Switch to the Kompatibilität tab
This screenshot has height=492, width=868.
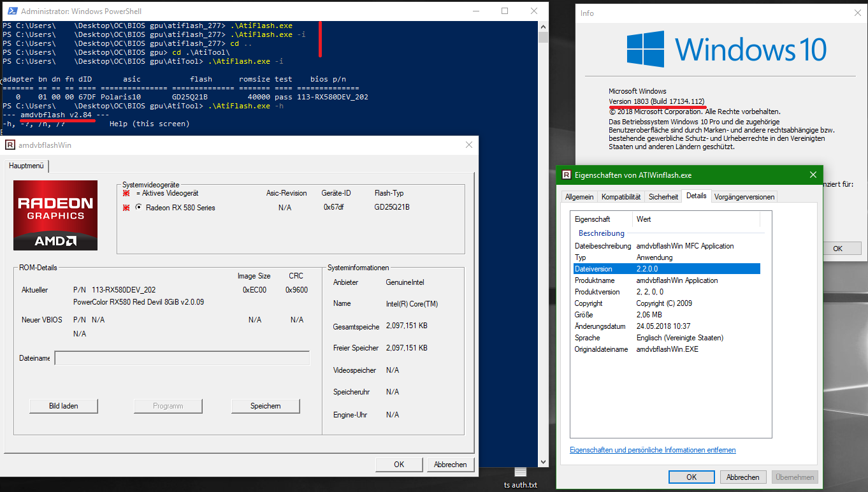point(621,197)
